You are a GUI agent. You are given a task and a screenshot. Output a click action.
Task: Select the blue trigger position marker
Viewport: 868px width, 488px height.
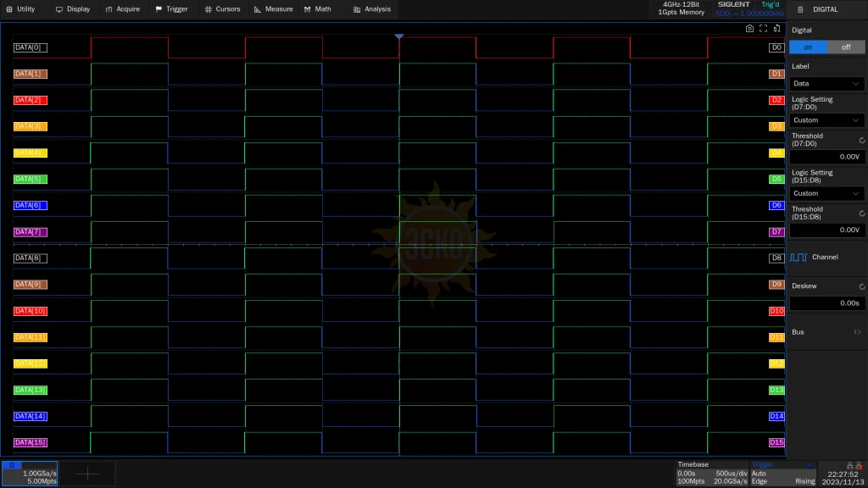(x=399, y=36)
